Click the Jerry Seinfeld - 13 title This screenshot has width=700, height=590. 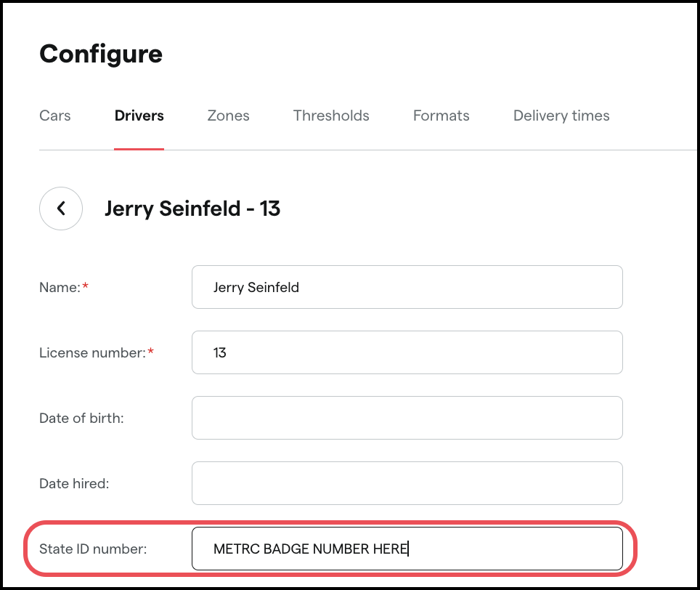pyautogui.click(x=192, y=209)
